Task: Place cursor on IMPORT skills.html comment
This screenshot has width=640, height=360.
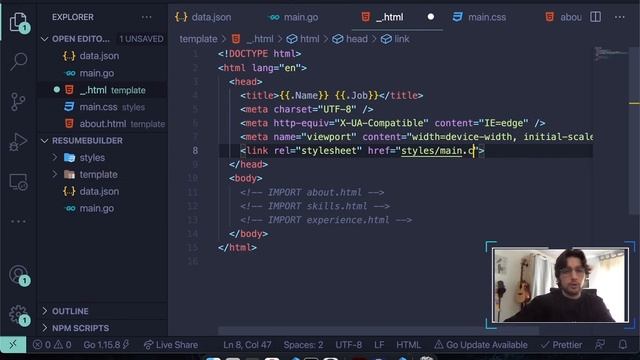Action: click(x=314, y=206)
